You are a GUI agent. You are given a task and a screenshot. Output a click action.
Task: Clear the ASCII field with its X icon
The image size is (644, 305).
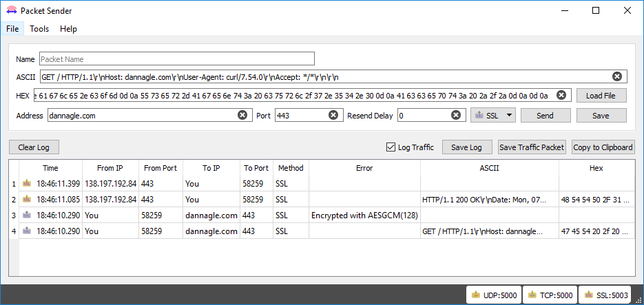(617, 76)
